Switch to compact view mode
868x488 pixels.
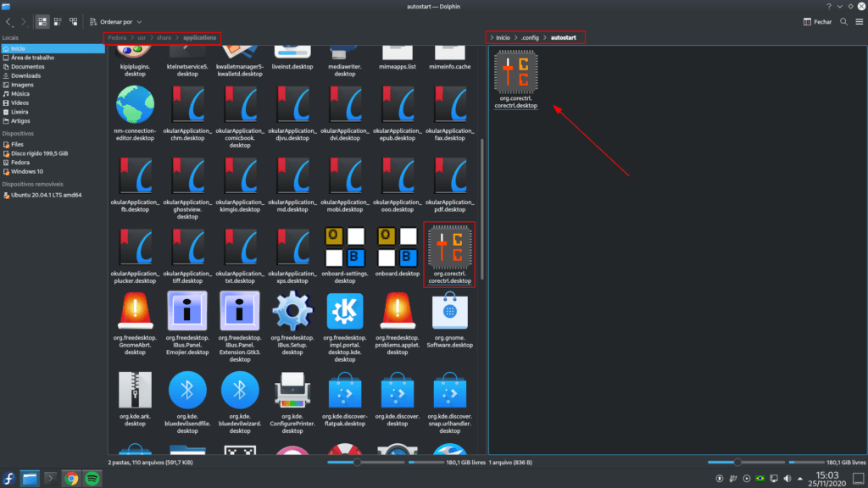(x=58, y=21)
